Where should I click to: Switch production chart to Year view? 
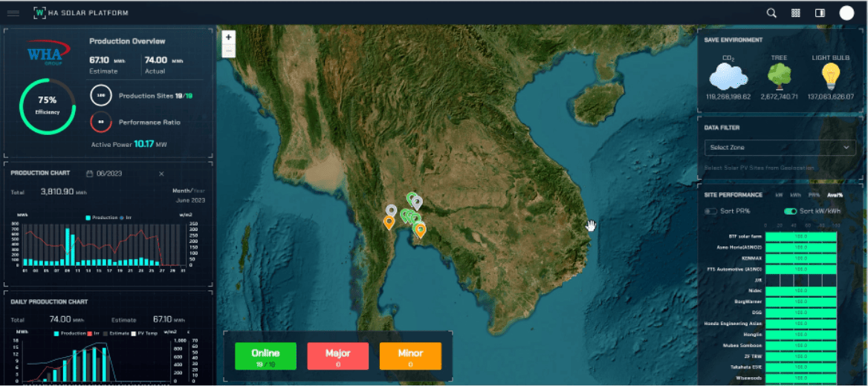pyautogui.click(x=198, y=191)
